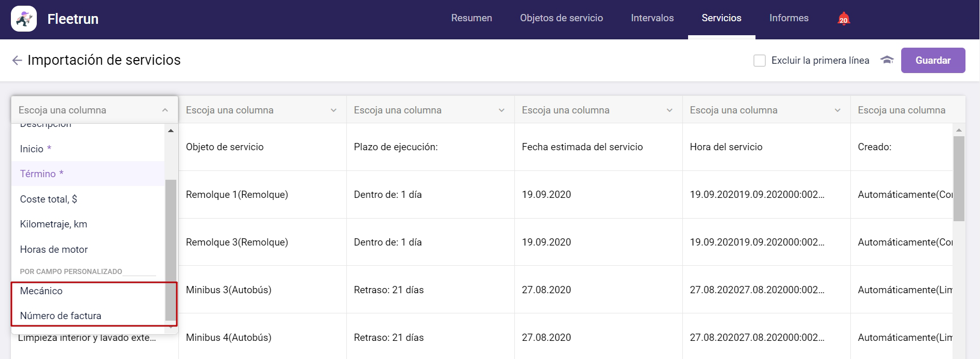Select Horas de motor option
980x359 pixels.
pyautogui.click(x=88, y=249)
